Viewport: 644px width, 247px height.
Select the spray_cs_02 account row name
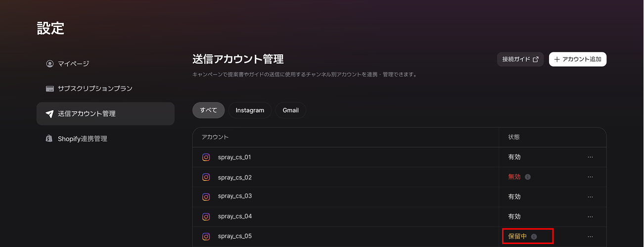tap(234, 177)
